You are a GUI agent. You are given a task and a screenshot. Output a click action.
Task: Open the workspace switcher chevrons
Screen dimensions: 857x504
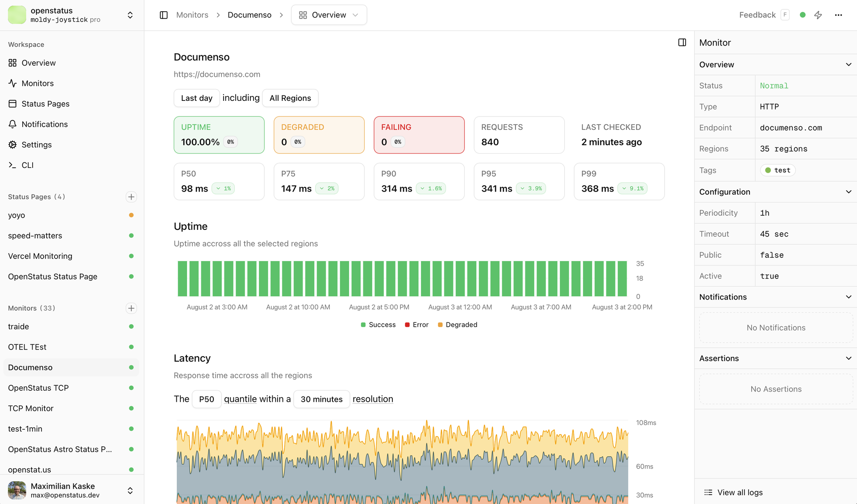[130, 15]
